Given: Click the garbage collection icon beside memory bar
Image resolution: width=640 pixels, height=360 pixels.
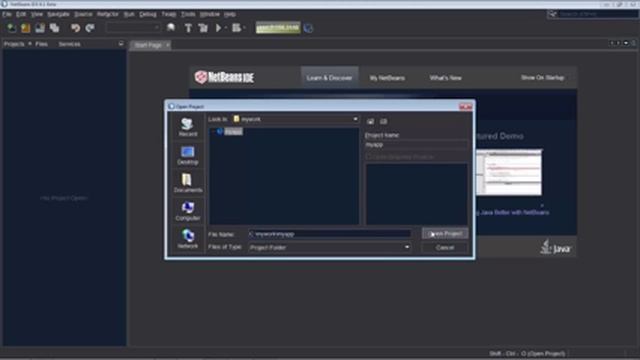Looking at the screenshot, I should click(309, 28).
